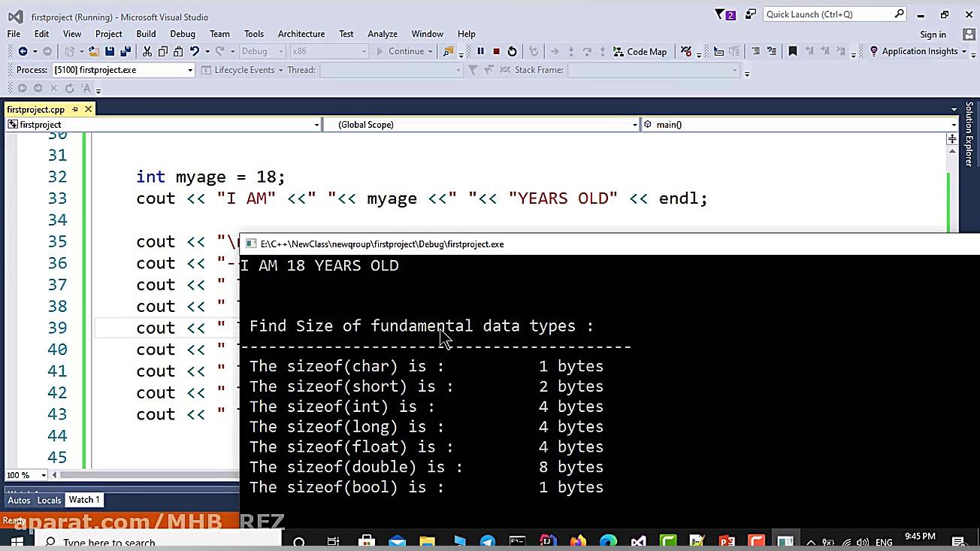980x551 pixels.
Task: Toggle bookmark on the current line
Action: 792,51
